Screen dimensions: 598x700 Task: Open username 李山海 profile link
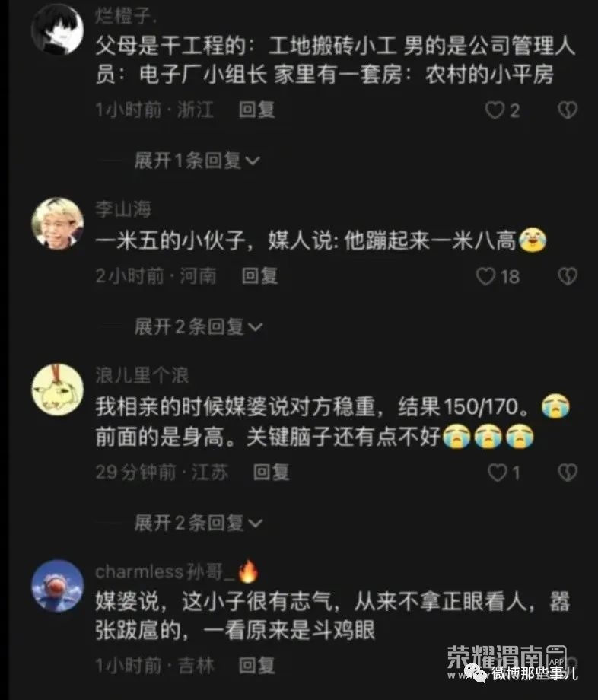pos(123,209)
